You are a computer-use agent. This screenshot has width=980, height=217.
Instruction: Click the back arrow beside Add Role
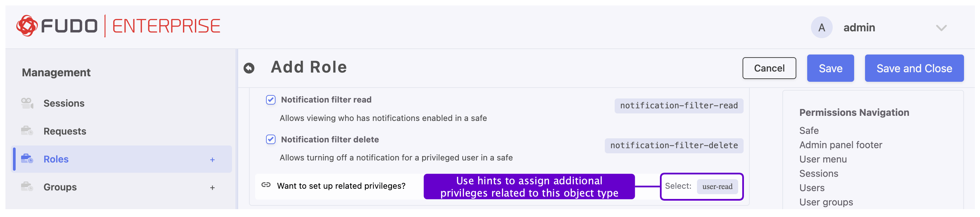[249, 68]
